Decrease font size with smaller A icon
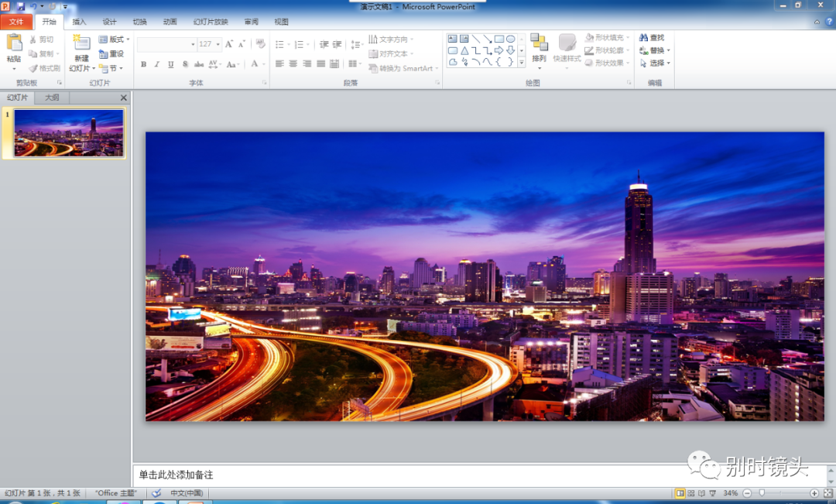This screenshot has width=836, height=504. point(242,44)
